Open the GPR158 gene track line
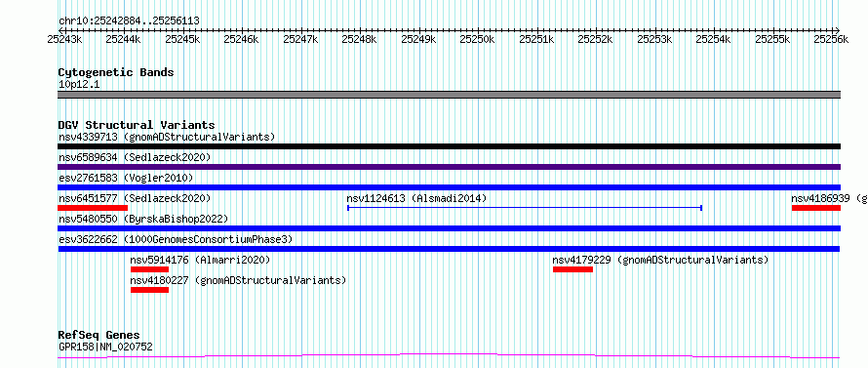This screenshot has width=868, height=368. [449, 356]
